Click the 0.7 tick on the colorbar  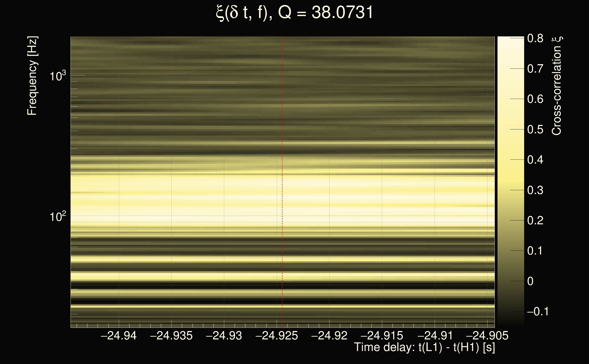coord(535,69)
